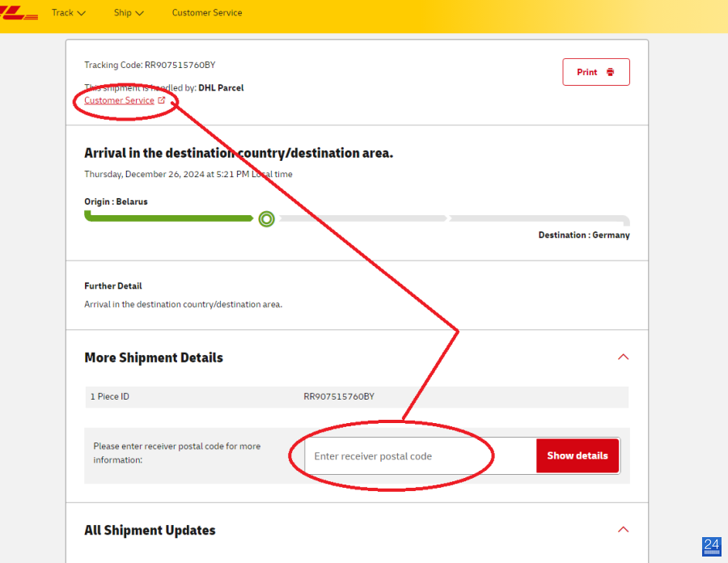Click 'Destination : Germany' label

click(x=584, y=235)
